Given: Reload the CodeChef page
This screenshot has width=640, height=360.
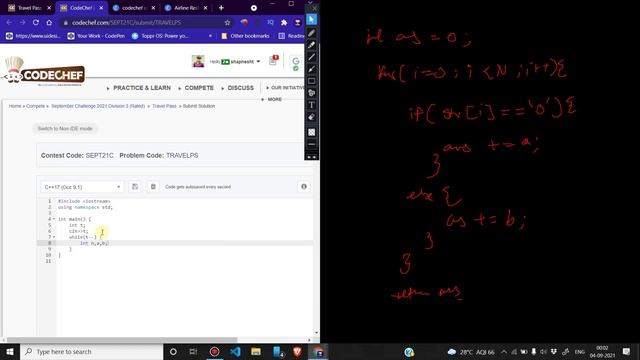Looking at the screenshot, I should point(36,22).
